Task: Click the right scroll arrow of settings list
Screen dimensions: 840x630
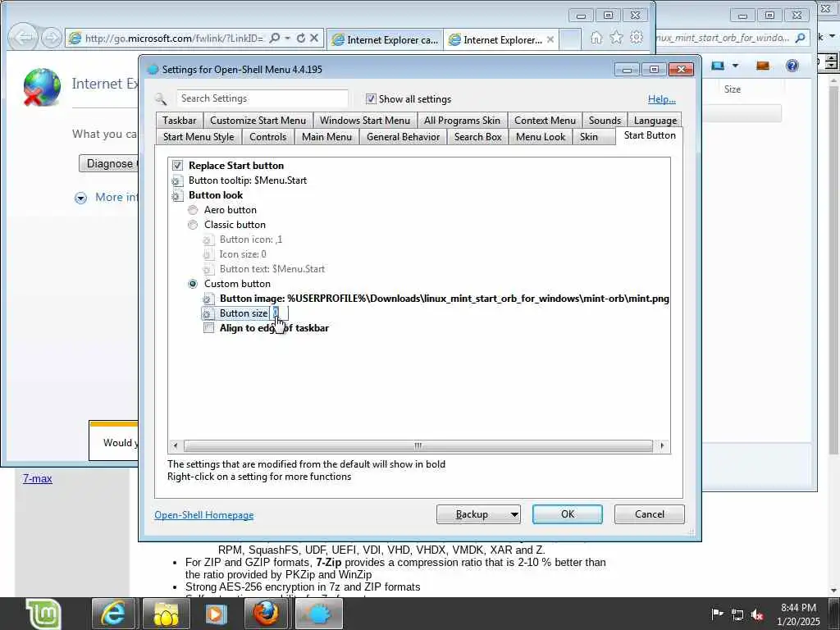Action: (662, 445)
